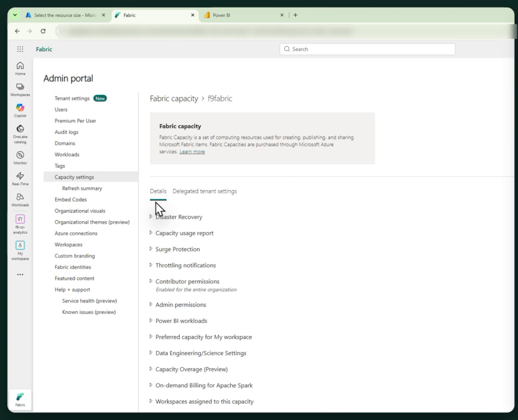Reload the page with the refresh icon

pos(43,31)
